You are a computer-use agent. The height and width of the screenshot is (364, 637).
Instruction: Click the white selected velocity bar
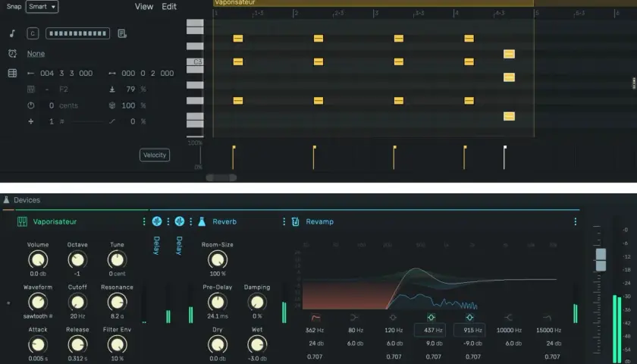coord(504,157)
